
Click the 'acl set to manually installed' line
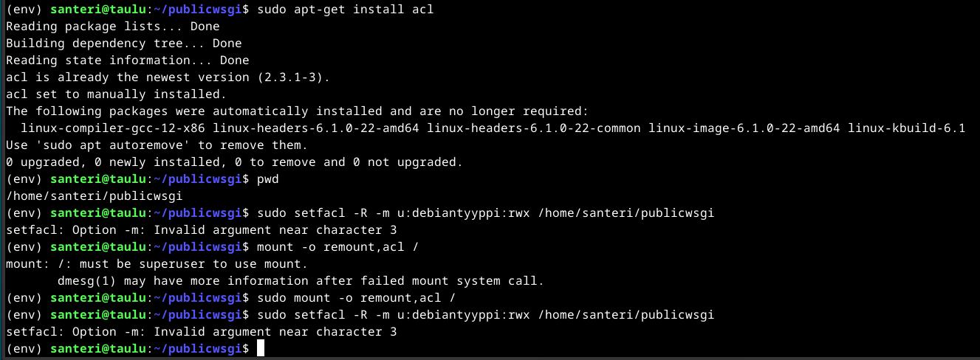[116, 94]
